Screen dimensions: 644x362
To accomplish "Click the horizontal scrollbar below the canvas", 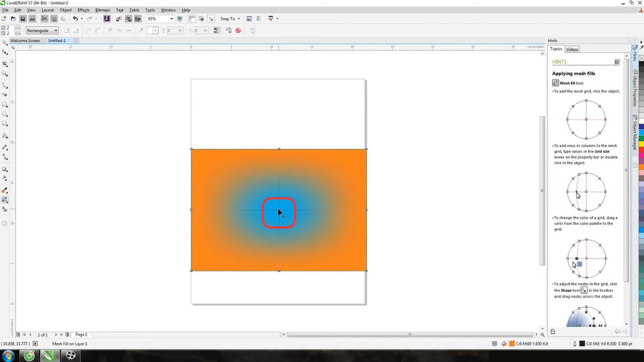I will coord(409,335).
